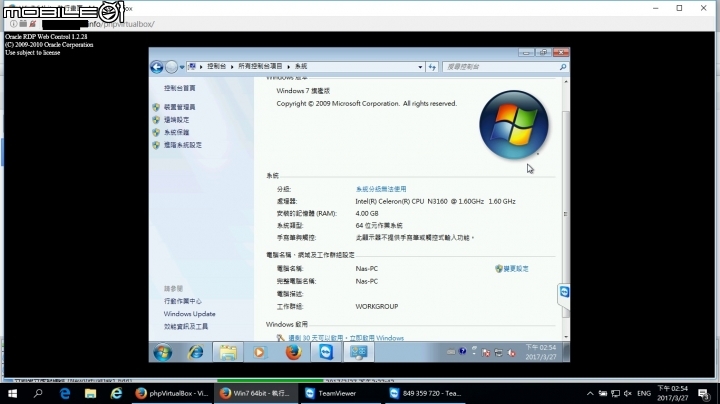Open 進階系統設定 in sidebar
720x404 pixels.
click(x=183, y=145)
